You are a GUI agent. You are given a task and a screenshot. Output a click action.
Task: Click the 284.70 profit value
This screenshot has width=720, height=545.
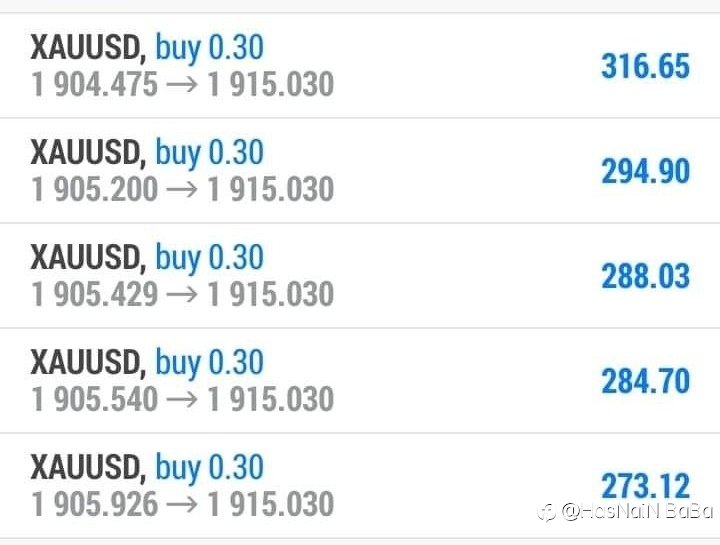pyautogui.click(x=645, y=381)
